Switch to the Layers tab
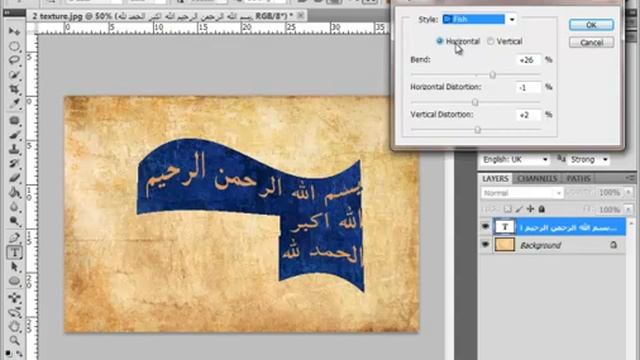 (x=495, y=179)
